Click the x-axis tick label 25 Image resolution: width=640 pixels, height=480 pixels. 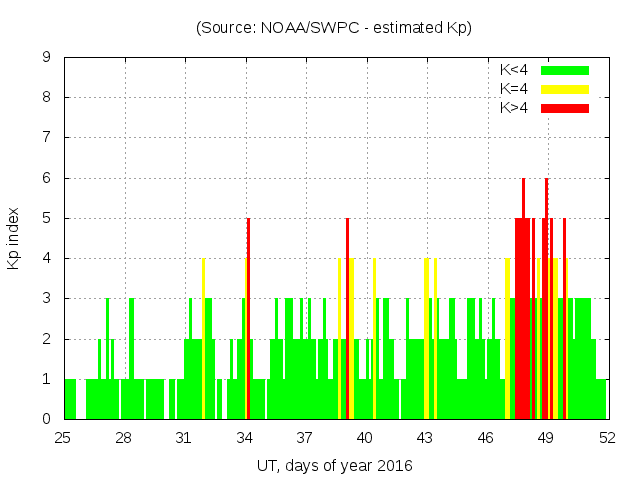coord(64,438)
